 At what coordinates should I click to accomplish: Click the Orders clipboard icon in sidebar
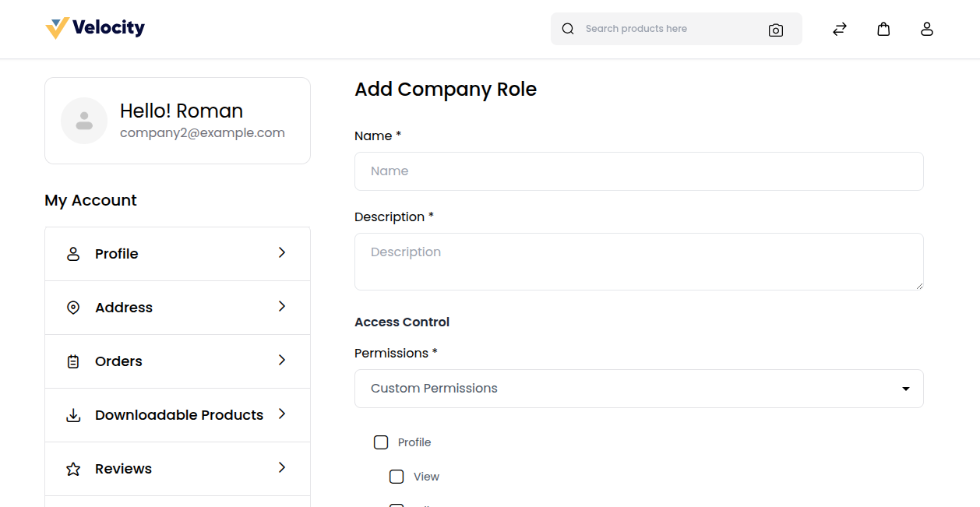point(73,361)
